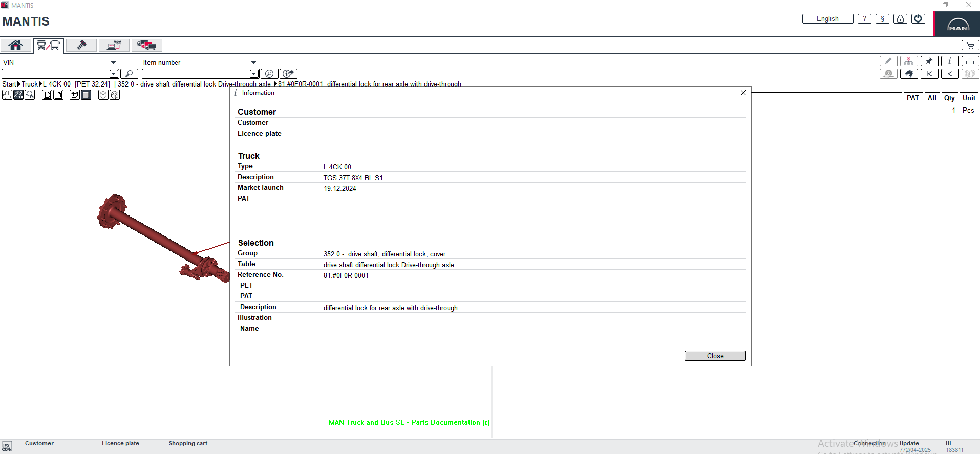Expand the Item number search type dropdown
This screenshot has height=454, width=980.
[x=253, y=62]
